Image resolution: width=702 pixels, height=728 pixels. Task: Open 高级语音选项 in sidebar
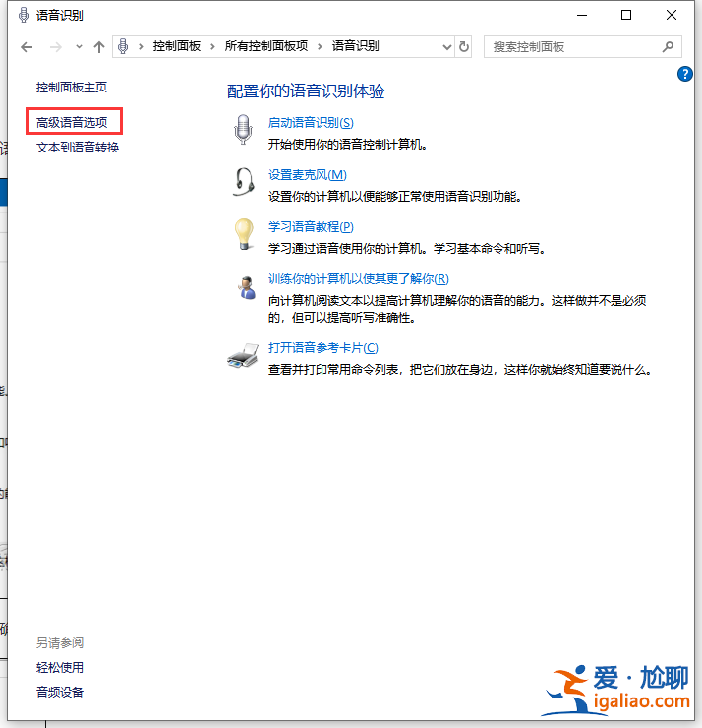click(x=72, y=122)
